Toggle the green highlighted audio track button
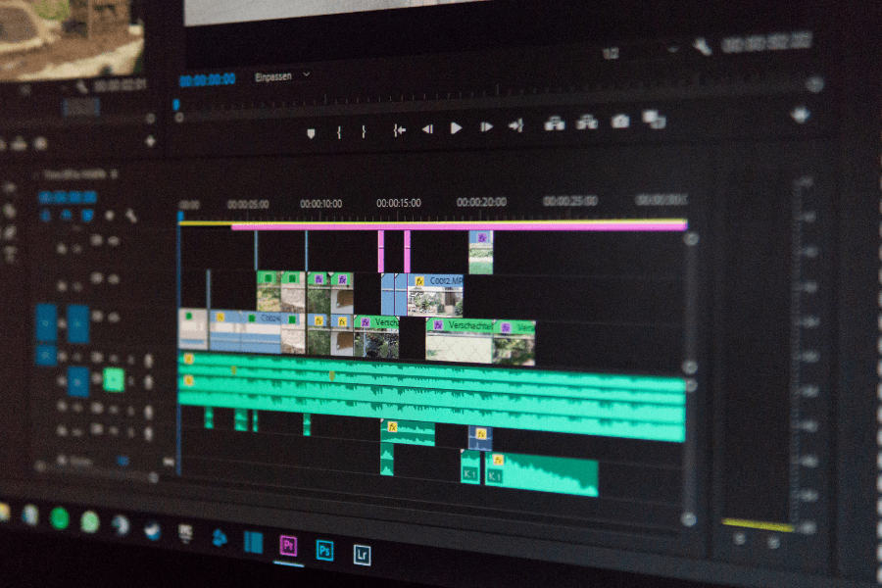The image size is (882, 588). (114, 379)
